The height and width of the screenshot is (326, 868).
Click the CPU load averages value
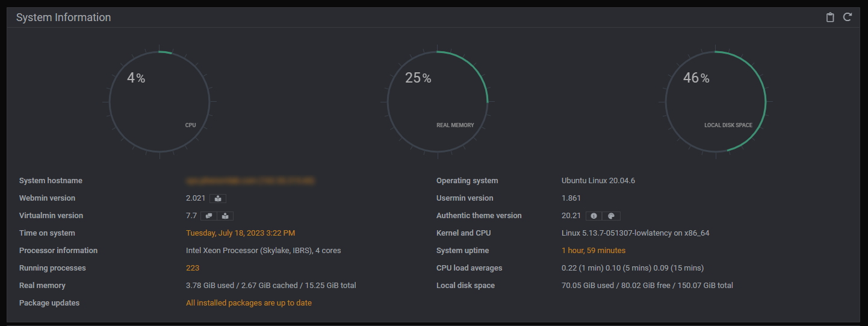click(x=632, y=268)
